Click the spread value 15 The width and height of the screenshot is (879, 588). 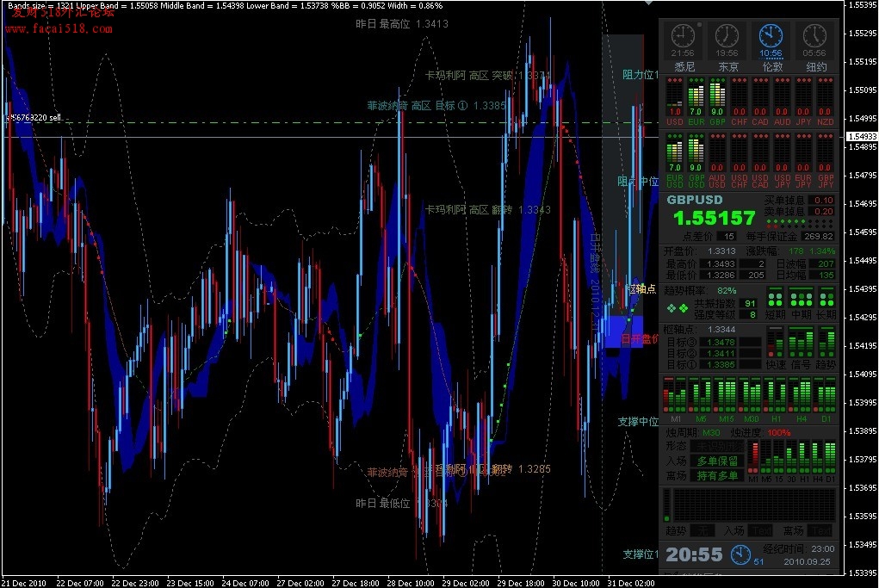(x=728, y=237)
